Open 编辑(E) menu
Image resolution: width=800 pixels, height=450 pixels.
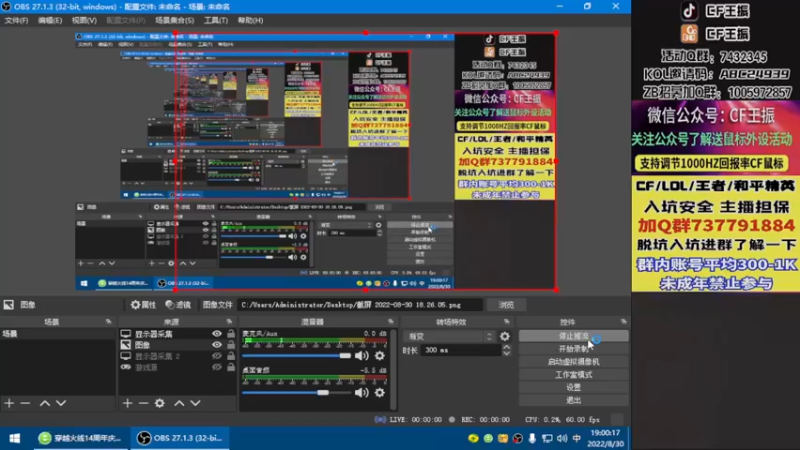(50, 20)
